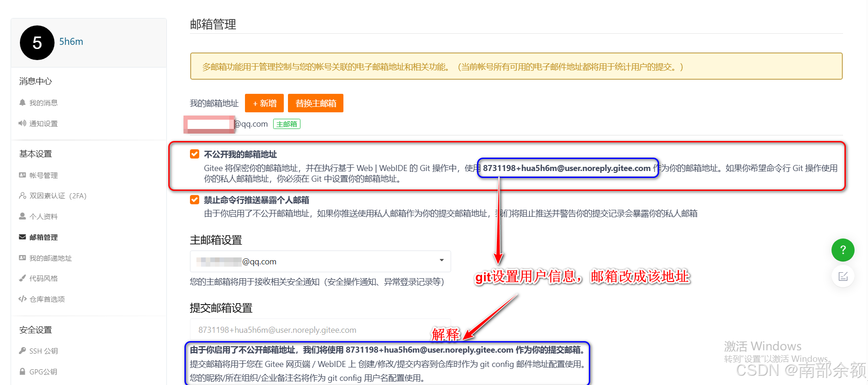
Task: Click the 提交邮箱设置 heading
Action: [221, 308]
